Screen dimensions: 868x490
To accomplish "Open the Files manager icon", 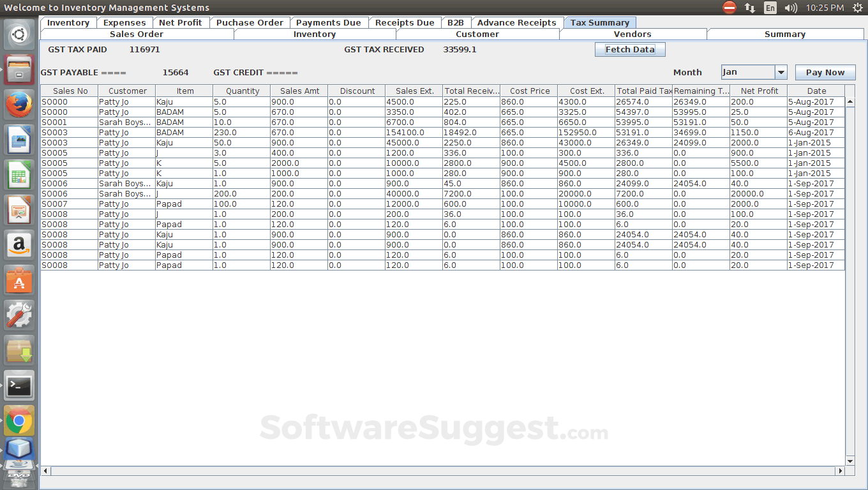I will (19, 70).
